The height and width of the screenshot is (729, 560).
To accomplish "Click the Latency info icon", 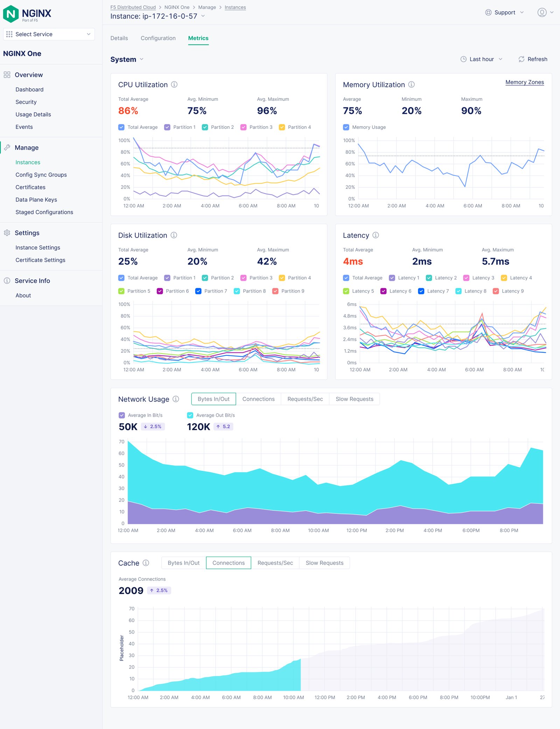I will (x=376, y=235).
